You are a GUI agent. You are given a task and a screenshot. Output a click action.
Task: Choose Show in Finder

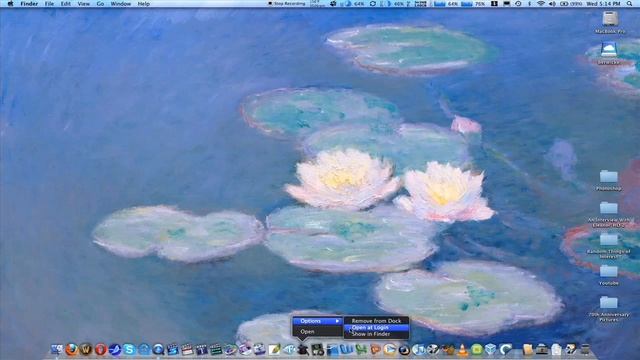tap(376, 334)
